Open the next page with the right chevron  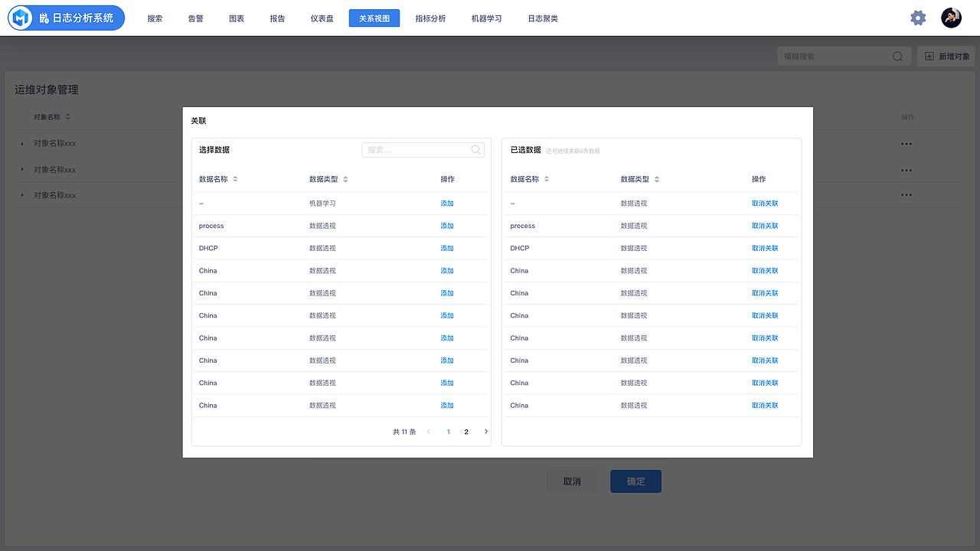[x=485, y=431]
